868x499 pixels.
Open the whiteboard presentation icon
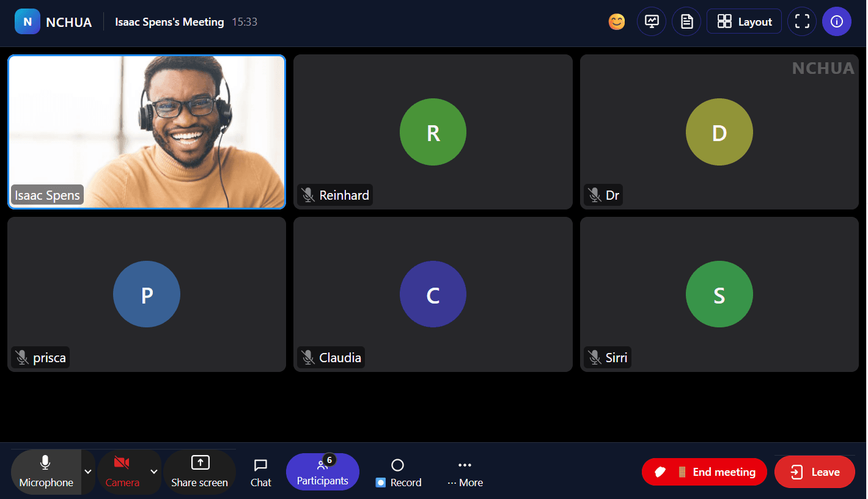click(652, 22)
